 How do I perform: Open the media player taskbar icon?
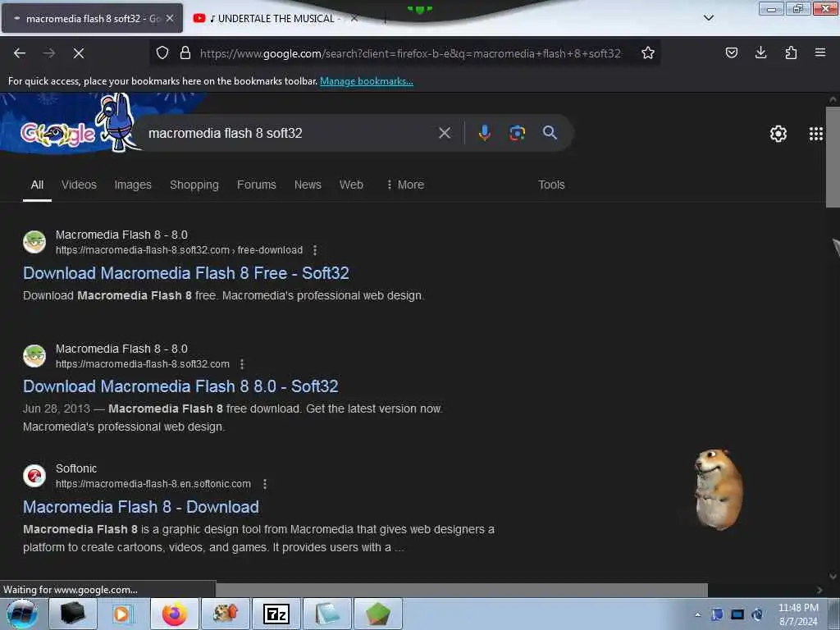tap(122, 614)
